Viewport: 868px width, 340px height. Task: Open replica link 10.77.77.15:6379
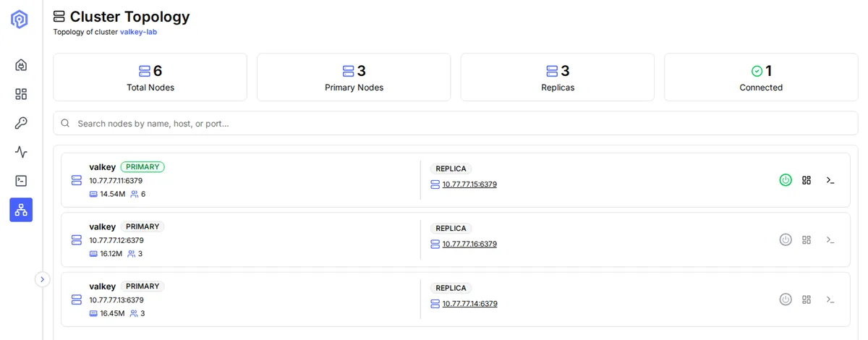tap(469, 184)
